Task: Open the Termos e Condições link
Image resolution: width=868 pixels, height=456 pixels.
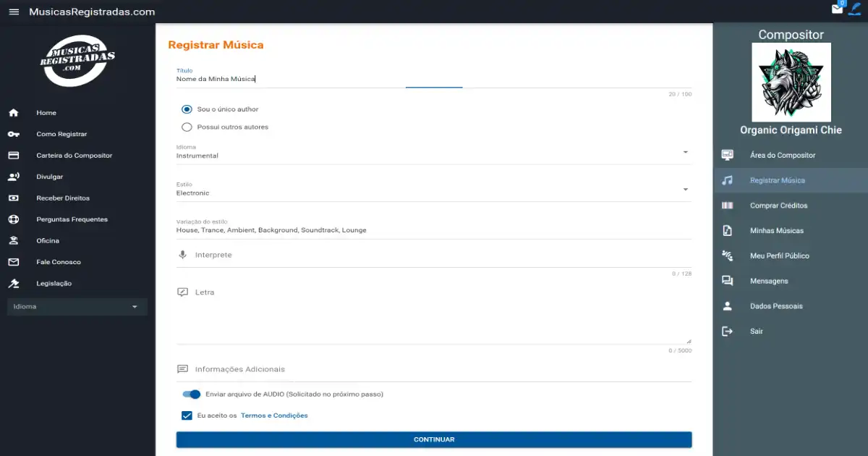Action: point(274,415)
